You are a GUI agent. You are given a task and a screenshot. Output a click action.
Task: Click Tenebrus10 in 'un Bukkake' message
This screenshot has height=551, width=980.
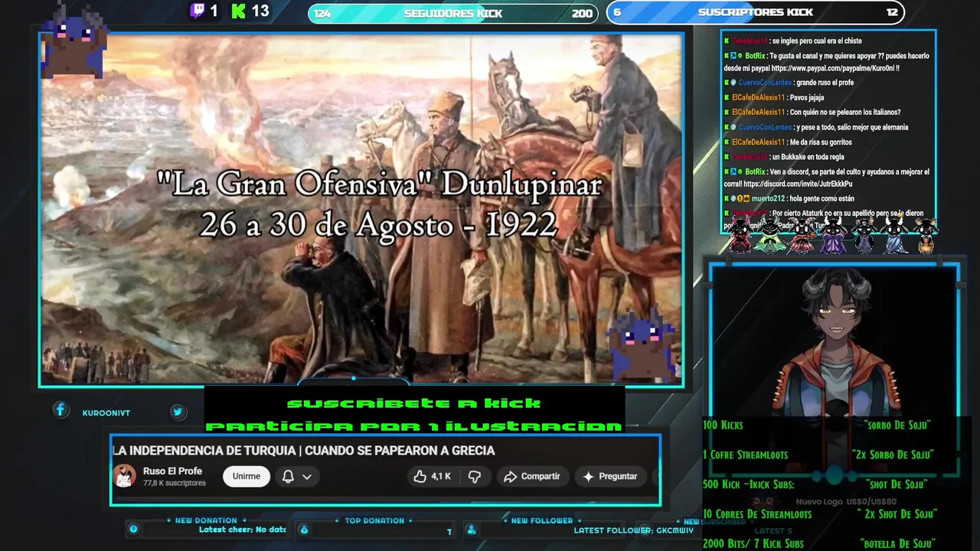[x=750, y=157]
